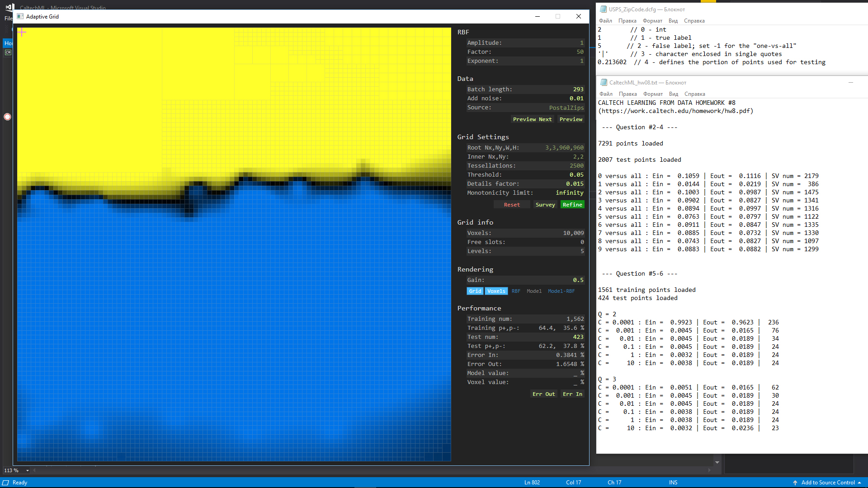The width and height of the screenshot is (868, 488).
Task: Click the Adaptive Grid window icon
Action: point(20,16)
